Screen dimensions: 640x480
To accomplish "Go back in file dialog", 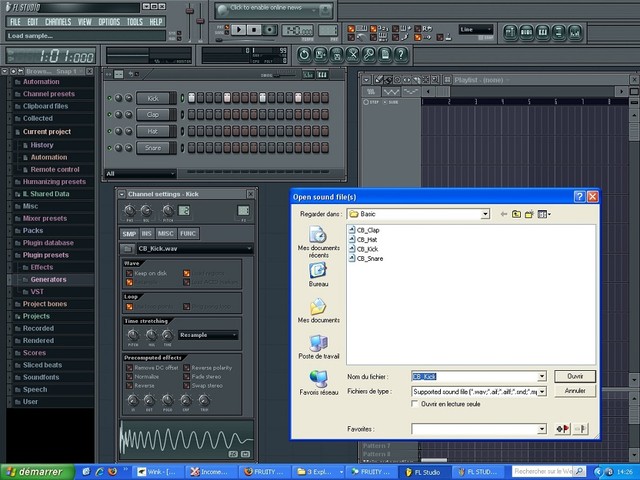I will 504,214.
